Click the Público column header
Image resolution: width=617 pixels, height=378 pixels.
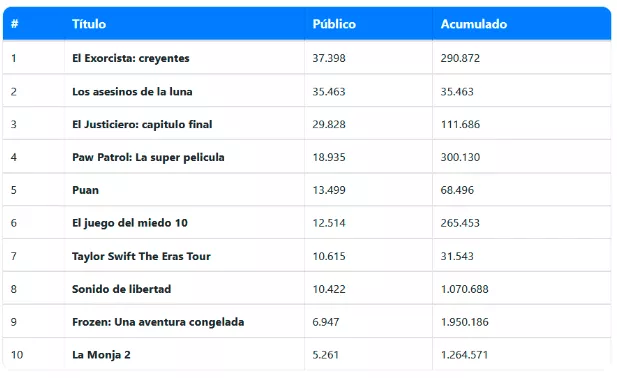point(334,24)
